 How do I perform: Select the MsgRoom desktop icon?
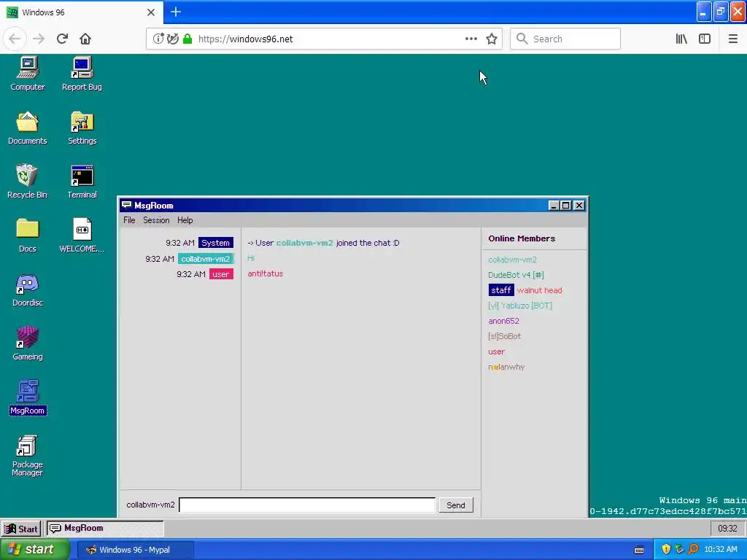[x=28, y=397]
